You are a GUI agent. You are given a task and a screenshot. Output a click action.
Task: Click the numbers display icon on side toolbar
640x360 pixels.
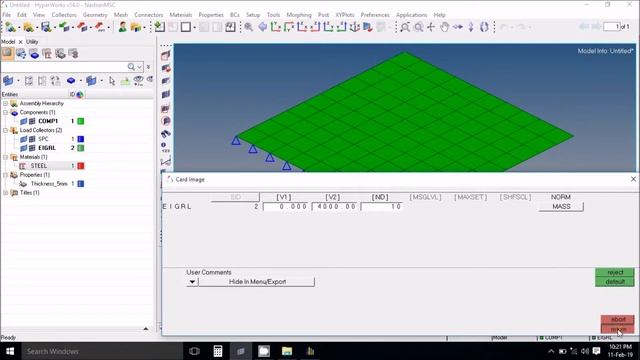coord(165,147)
